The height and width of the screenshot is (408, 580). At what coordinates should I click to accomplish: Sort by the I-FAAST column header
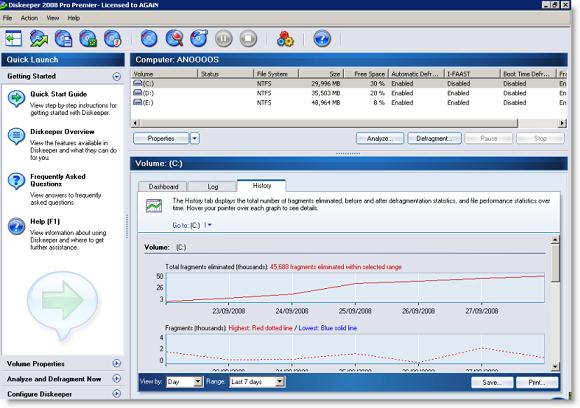point(472,74)
